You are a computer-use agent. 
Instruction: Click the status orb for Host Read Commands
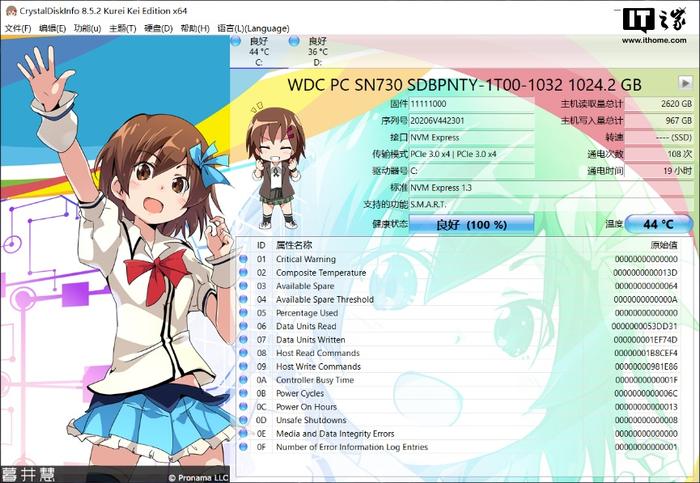(x=243, y=353)
